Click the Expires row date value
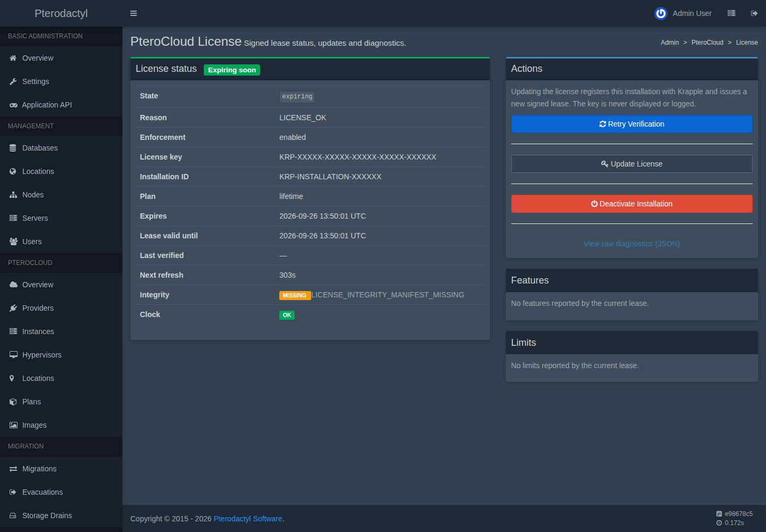Screen dimensions: 766x532 322,216
